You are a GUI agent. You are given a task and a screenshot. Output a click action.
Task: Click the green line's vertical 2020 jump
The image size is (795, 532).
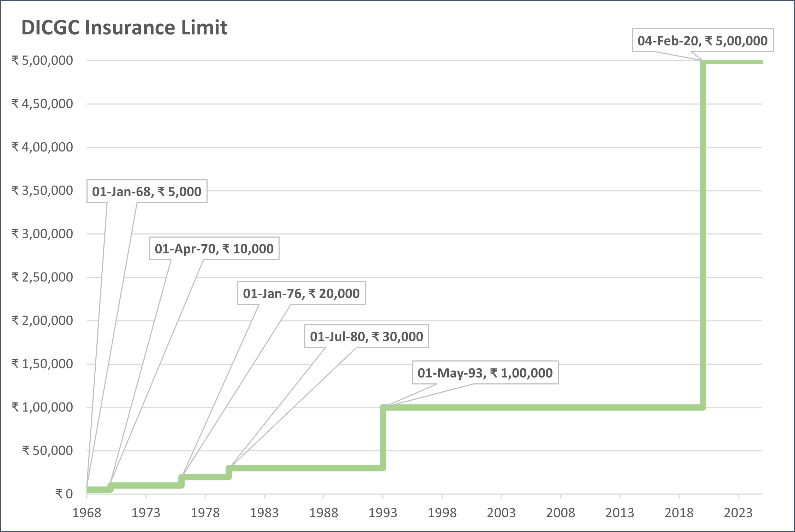[x=703, y=233]
